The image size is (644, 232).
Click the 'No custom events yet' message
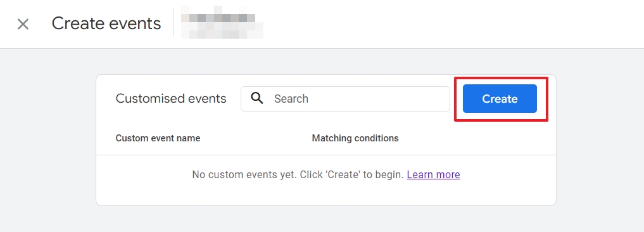[298, 174]
